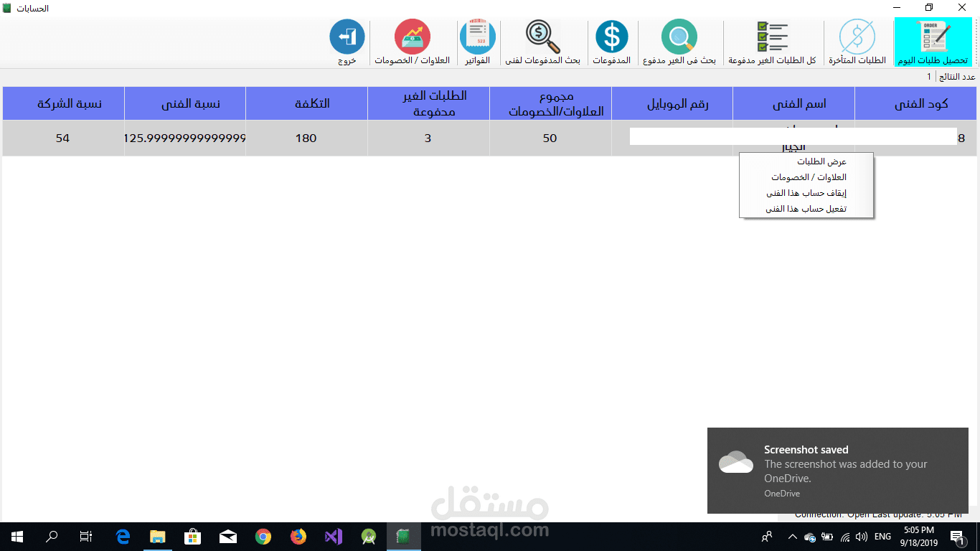Launch Microsoft Edge from taskbar

[123, 537]
